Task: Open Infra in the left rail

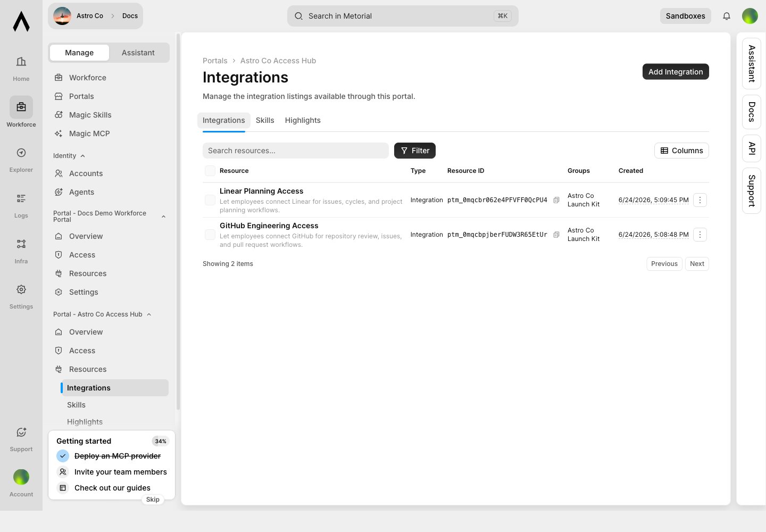Action: tap(21, 251)
